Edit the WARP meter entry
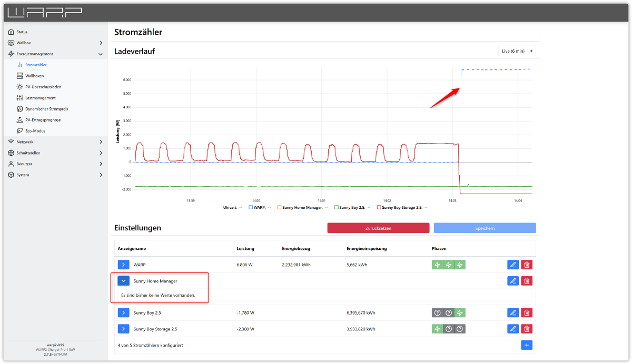Viewport: 632px width, 364px height. click(x=513, y=265)
